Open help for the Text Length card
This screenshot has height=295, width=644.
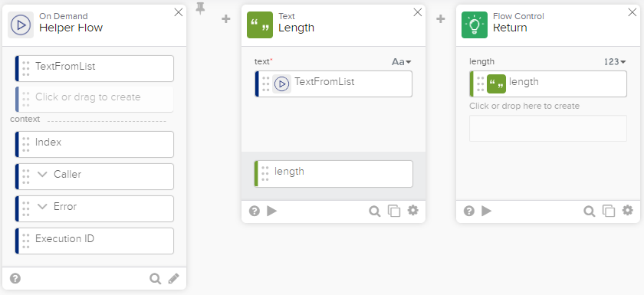[255, 211]
